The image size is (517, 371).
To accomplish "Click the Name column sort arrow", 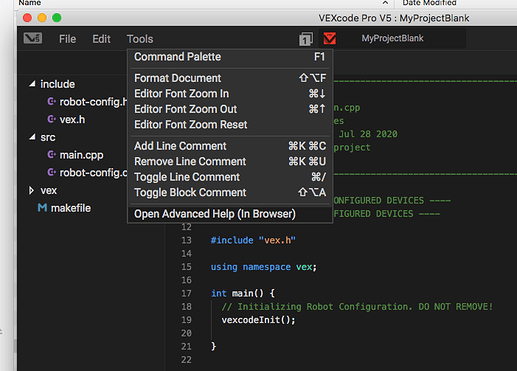I will tap(385, 3).
